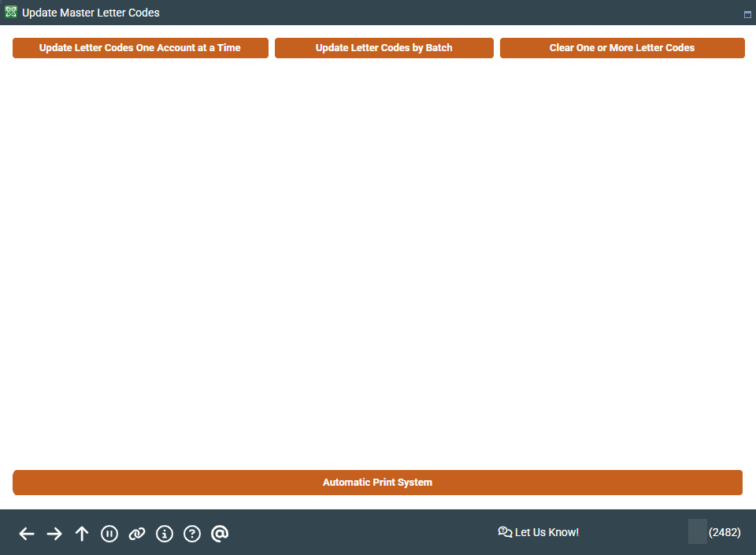Launch the Automatic Print System
Viewport: 756px width, 555px height.
[377, 483]
